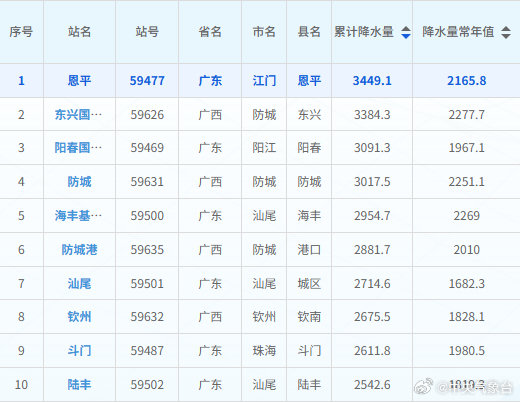Select station number 59502
Viewport: 520px width, 402px height.
147,385
